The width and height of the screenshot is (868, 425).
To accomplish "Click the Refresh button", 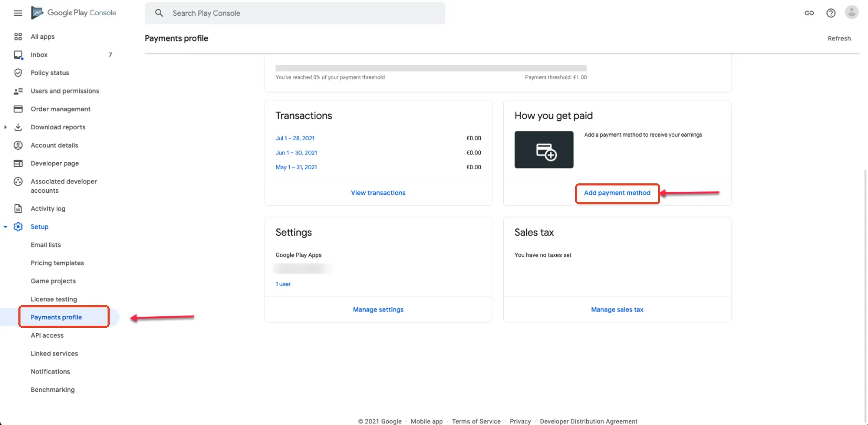I will pyautogui.click(x=839, y=38).
